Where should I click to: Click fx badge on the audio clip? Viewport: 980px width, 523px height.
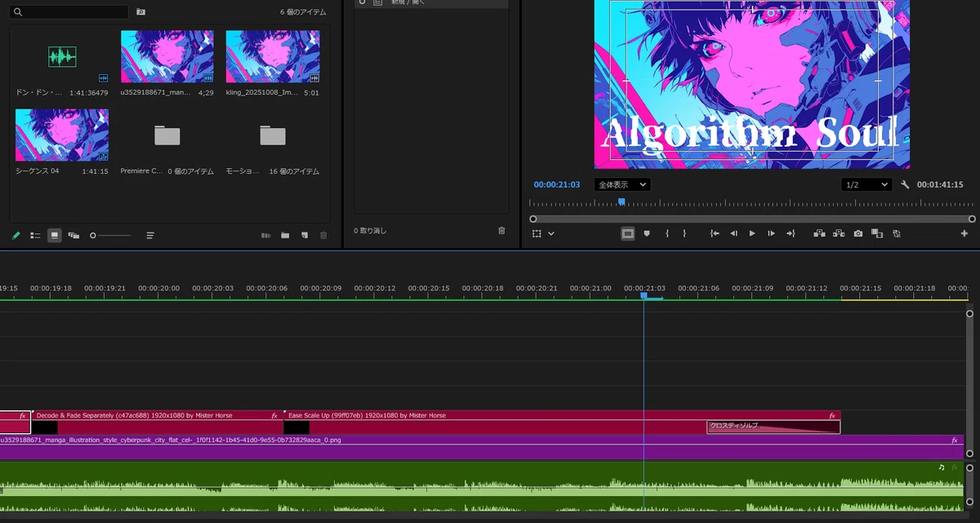[954, 468]
